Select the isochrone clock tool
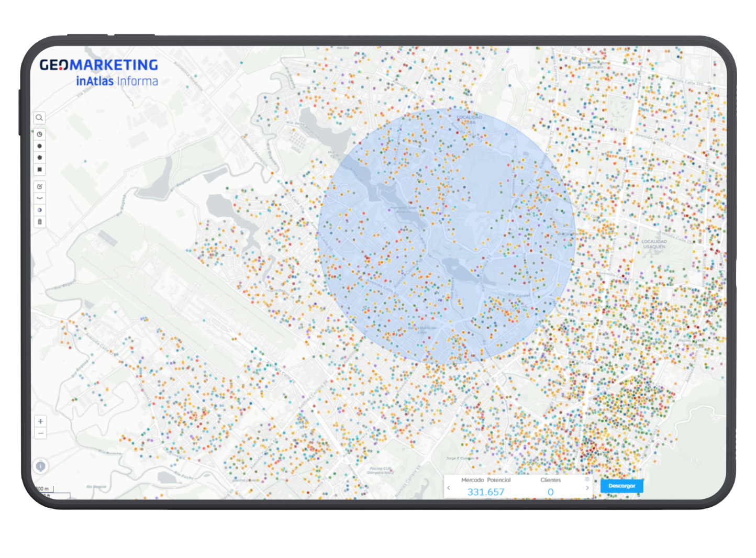756x558 pixels. 39,135
